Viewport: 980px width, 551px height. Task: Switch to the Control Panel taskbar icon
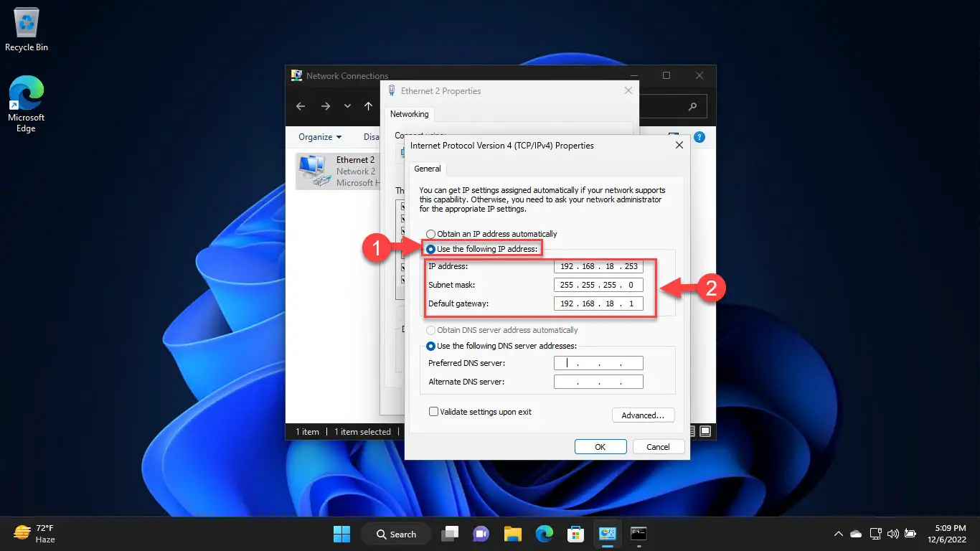tap(607, 534)
